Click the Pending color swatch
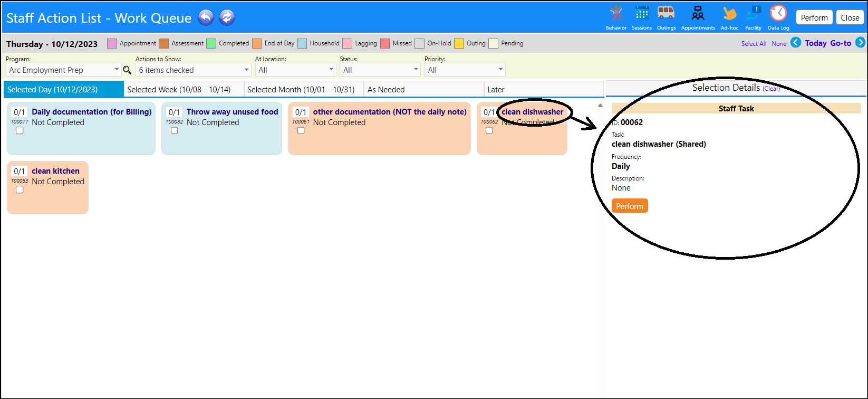Screen dimensions: 868x399 coord(493,43)
